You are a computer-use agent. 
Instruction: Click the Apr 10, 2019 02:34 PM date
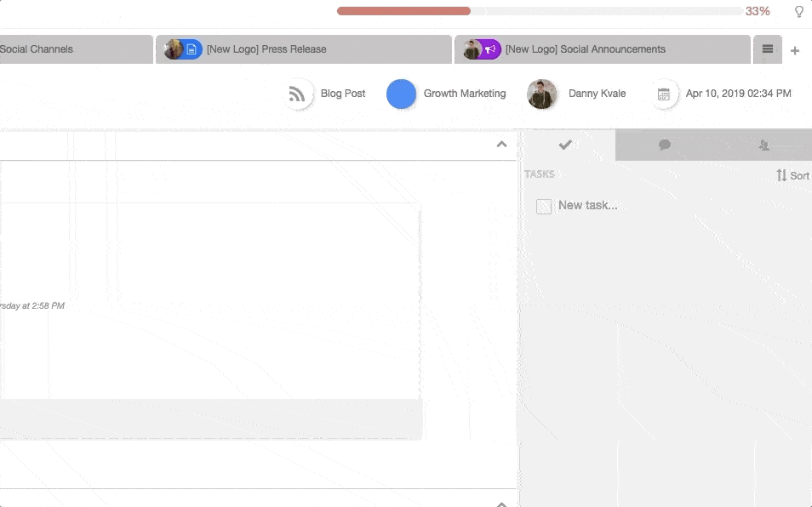click(739, 94)
